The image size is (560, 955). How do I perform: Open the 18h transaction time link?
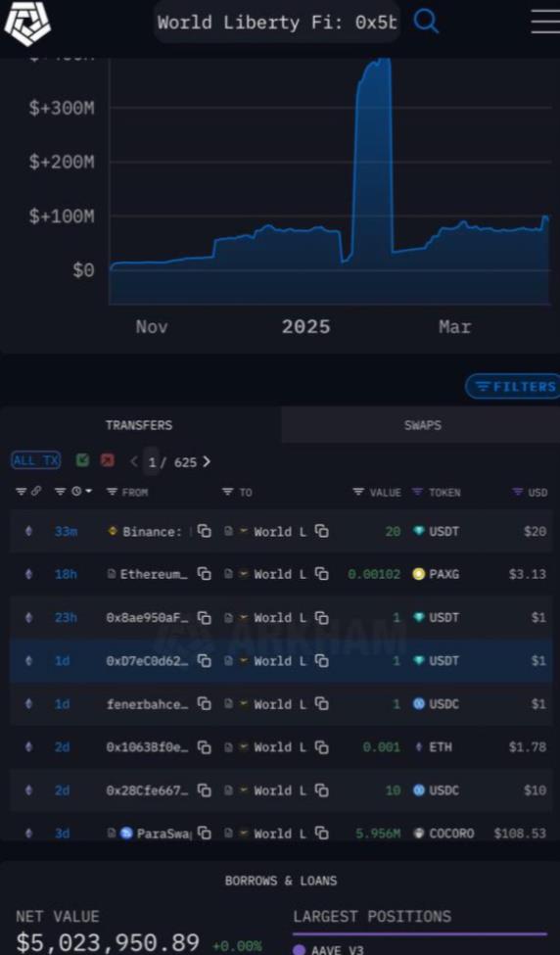point(66,574)
